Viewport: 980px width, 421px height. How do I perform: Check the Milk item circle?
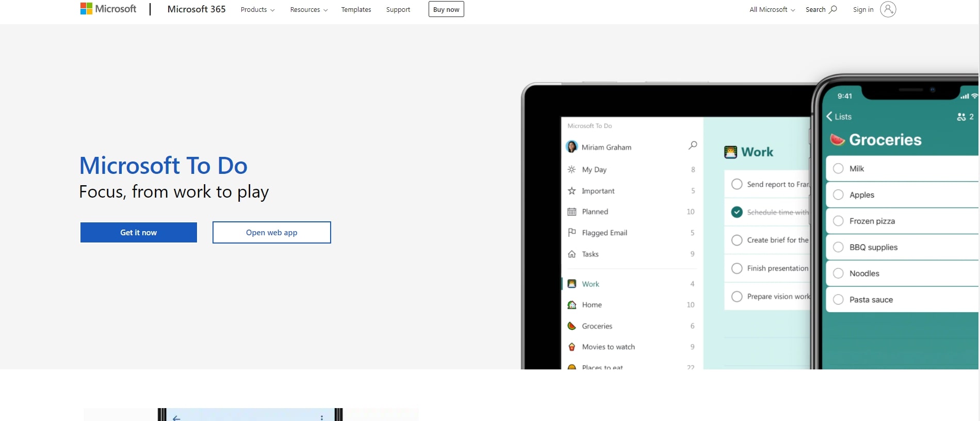(x=838, y=169)
